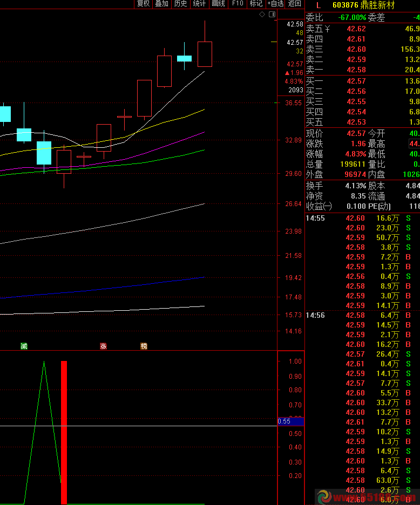Click the 14:55 tick time label
Screen dimensions: 420x505
[315, 219]
